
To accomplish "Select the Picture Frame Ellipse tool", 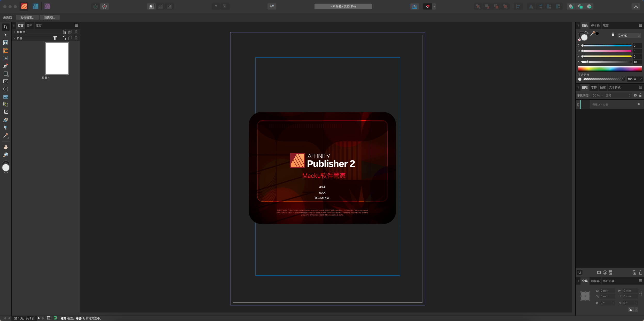I will pos(6,89).
